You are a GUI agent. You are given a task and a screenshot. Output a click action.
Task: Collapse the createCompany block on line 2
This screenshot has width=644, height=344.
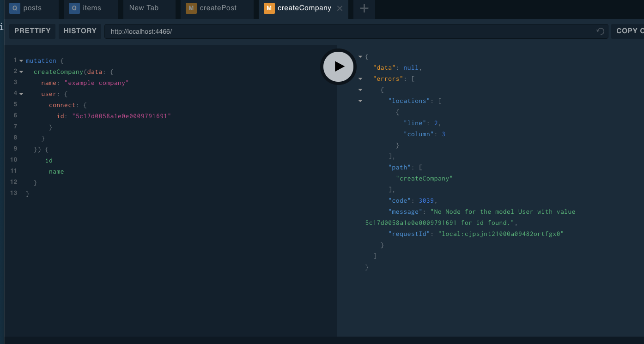21,72
